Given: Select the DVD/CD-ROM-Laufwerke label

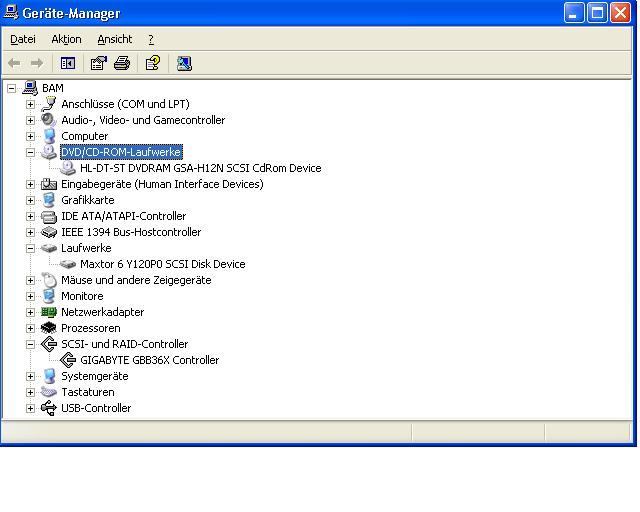Looking at the screenshot, I should tap(121, 152).
